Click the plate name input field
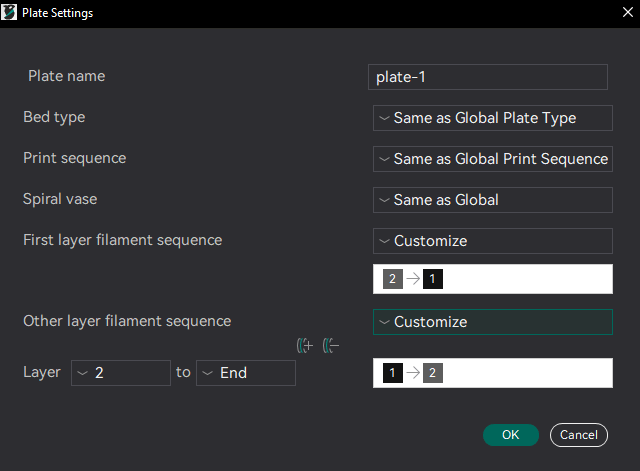Image resolution: width=640 pixels, height=471 pixels. [488, 77]
